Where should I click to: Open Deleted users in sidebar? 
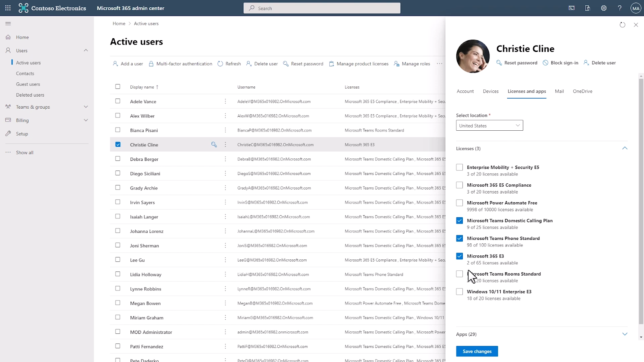coord(30,95)
